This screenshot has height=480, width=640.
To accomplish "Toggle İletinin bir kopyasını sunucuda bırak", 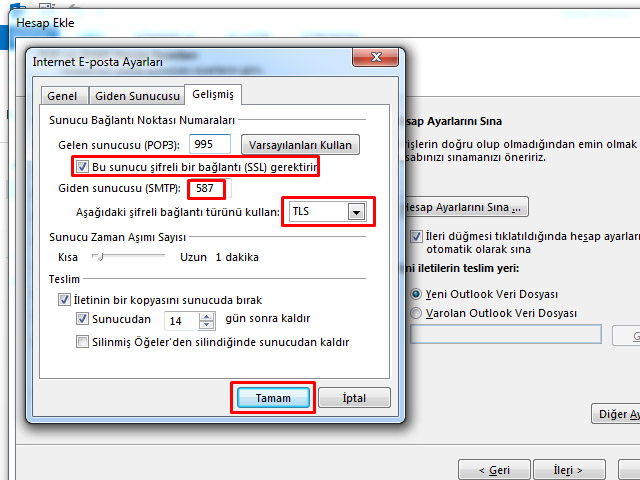I will [65, 300].
